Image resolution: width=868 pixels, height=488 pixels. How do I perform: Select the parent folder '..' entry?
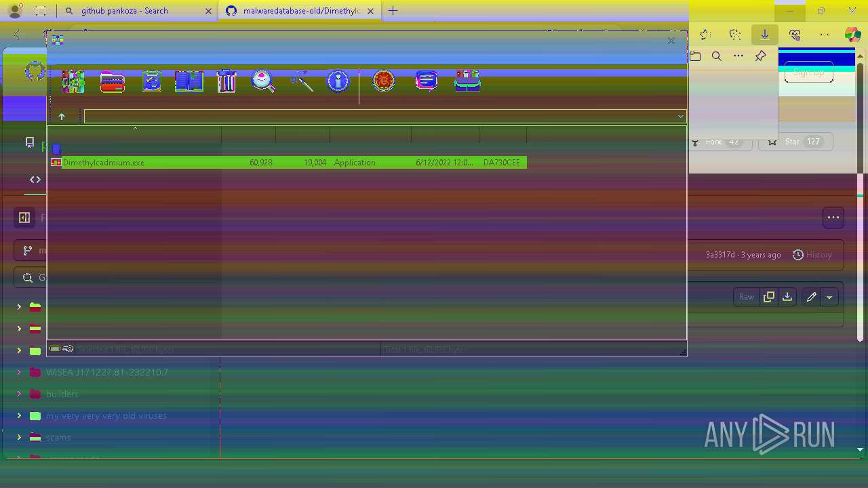[57, 148]
